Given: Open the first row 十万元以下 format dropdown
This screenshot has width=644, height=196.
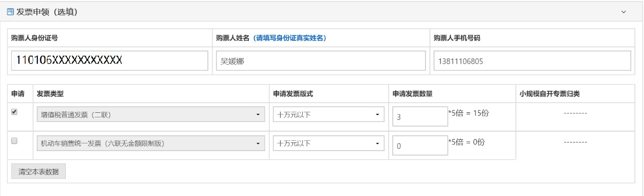Looking at the screenshot, I should 328,115.
